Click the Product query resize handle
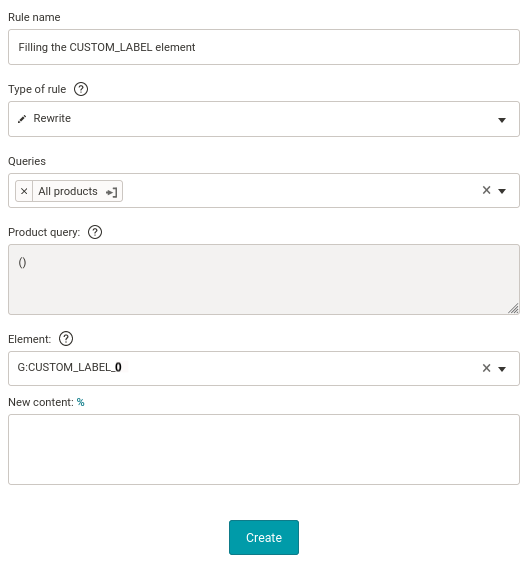The image size is (528, 562). [x=513, y=309]
